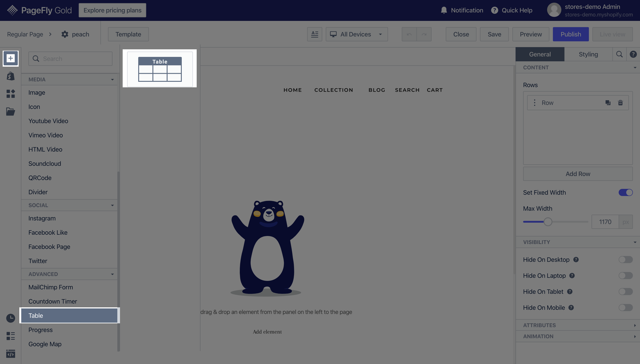
Task: Disable the Set Fixed Width switch
Action: pyautogui.click(x=626, y=192)
